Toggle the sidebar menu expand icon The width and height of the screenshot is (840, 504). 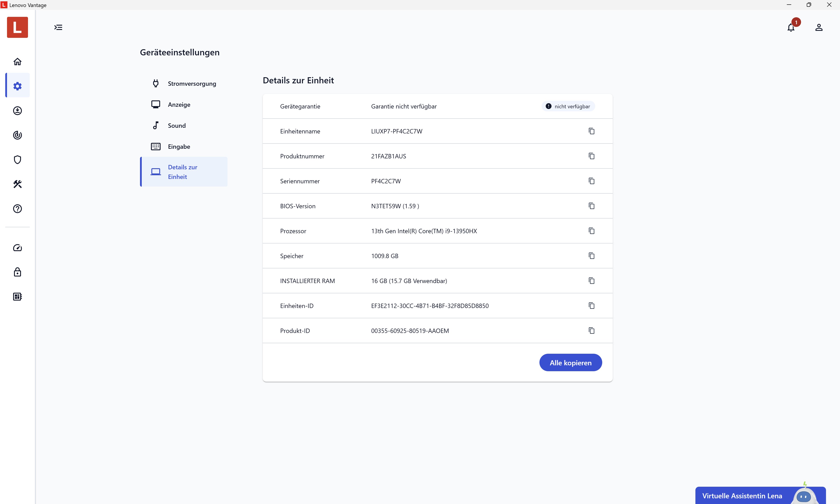[x=58, y=27]
